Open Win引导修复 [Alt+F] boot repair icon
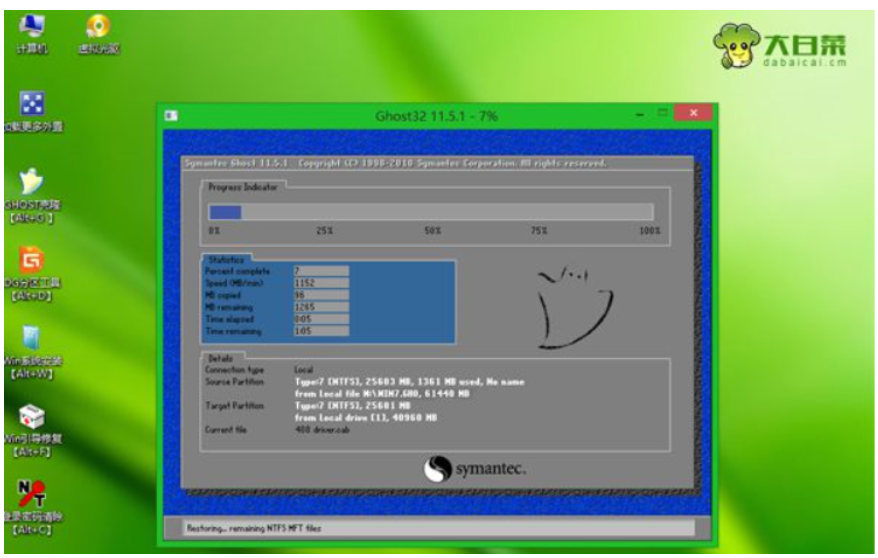Viewport: 878px width, 558px height. (x=32, y=430)
